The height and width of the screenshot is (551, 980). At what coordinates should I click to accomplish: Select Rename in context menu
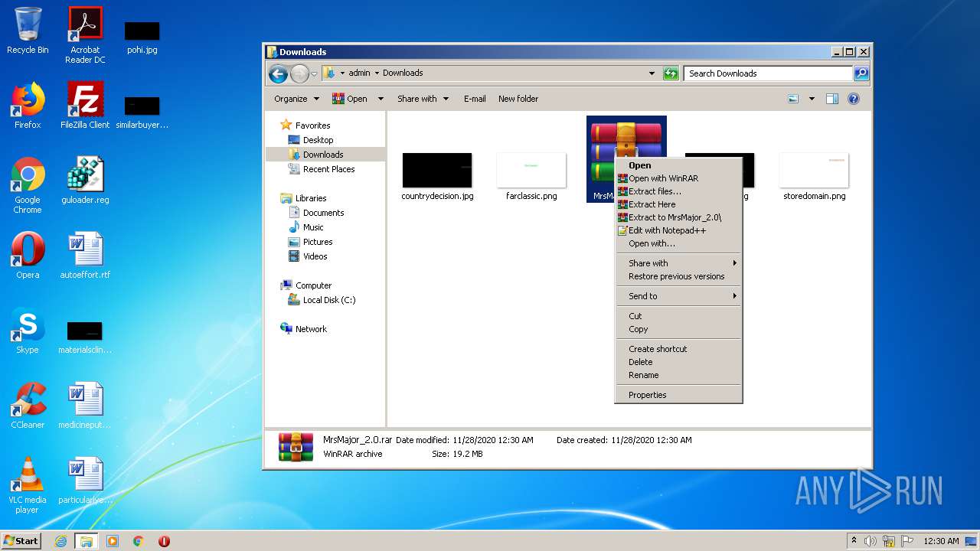point(678,375)
